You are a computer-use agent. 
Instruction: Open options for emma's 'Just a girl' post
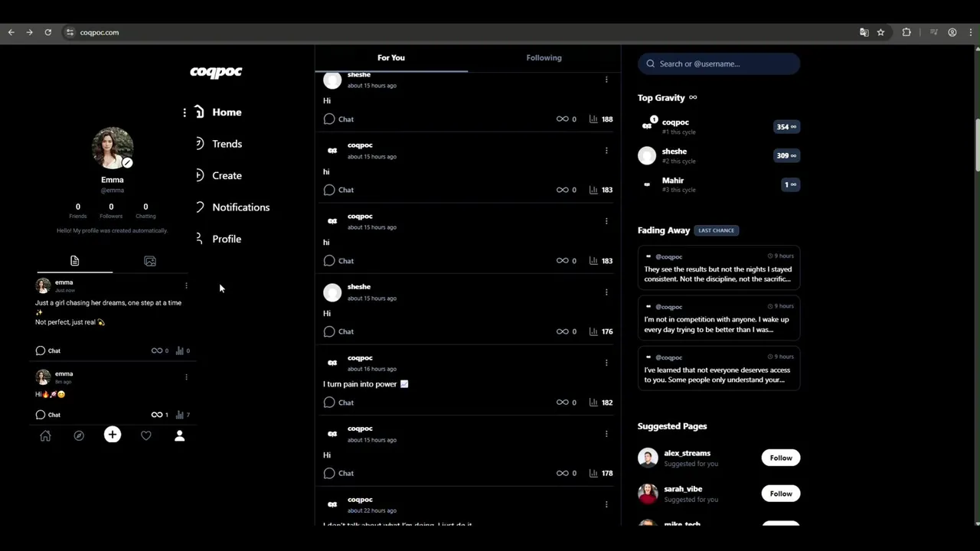tap(186, 285)
